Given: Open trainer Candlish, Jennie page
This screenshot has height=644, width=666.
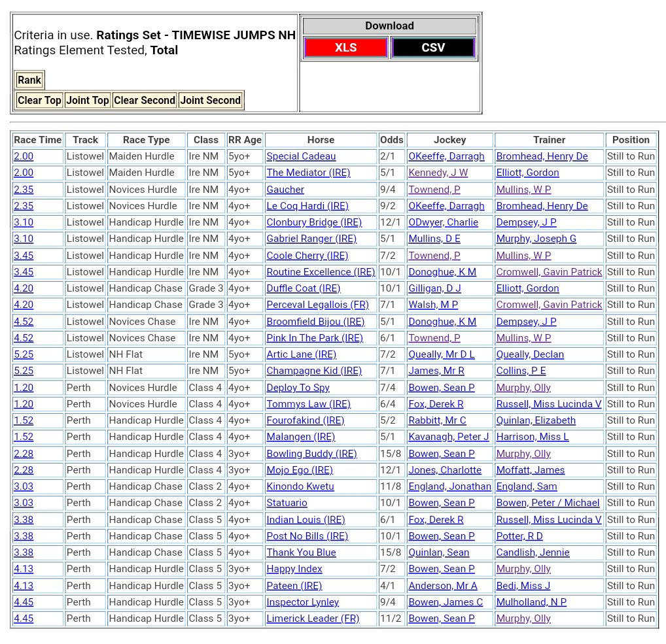Looking at the screenshot, I should point(533,552).
